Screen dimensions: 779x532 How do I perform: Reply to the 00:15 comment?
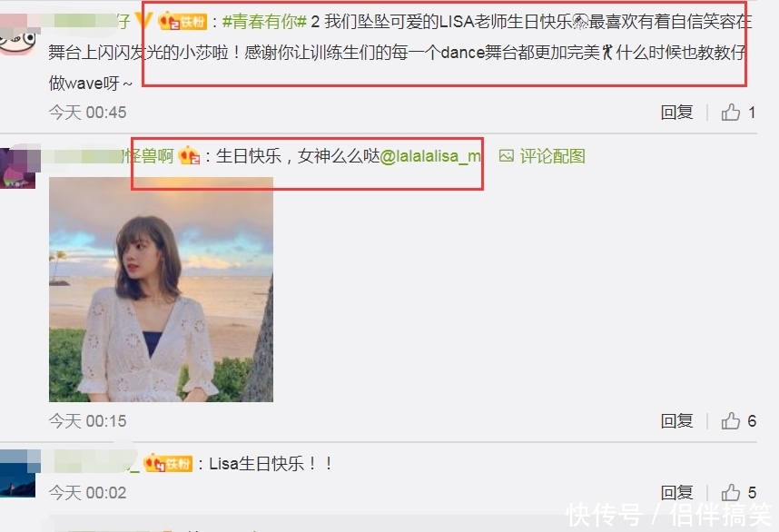pos(676,420)
